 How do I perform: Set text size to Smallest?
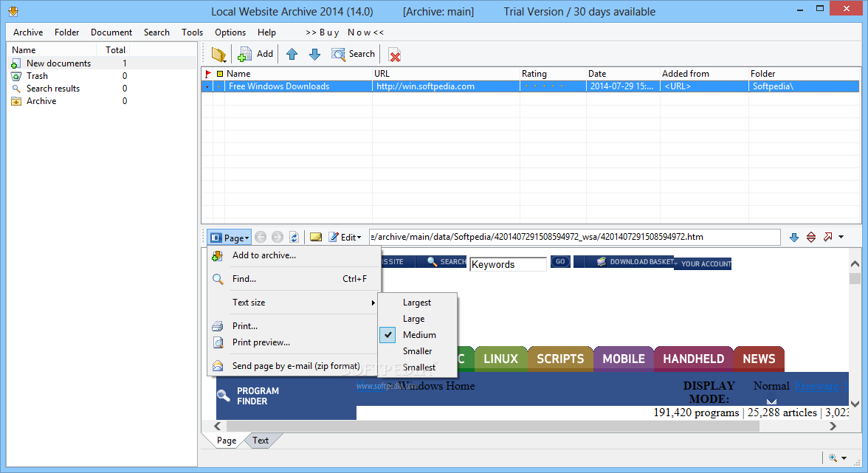click(418, 367)
